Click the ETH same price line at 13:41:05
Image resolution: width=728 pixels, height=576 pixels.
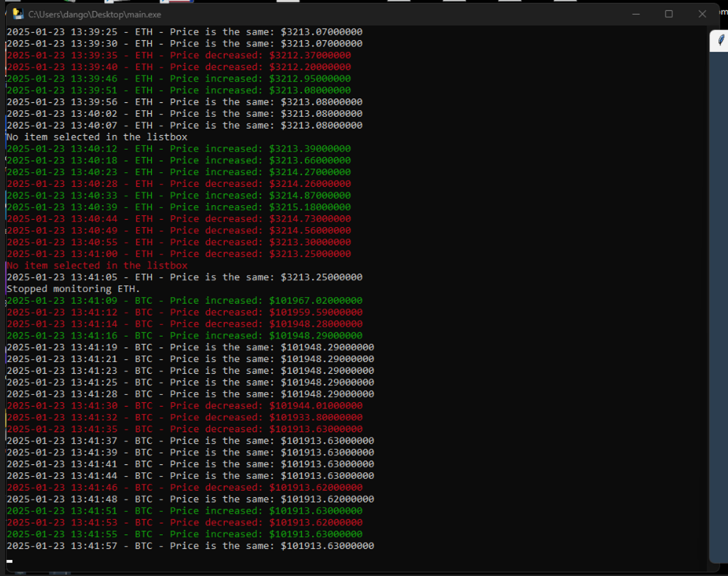click(185, 277)
